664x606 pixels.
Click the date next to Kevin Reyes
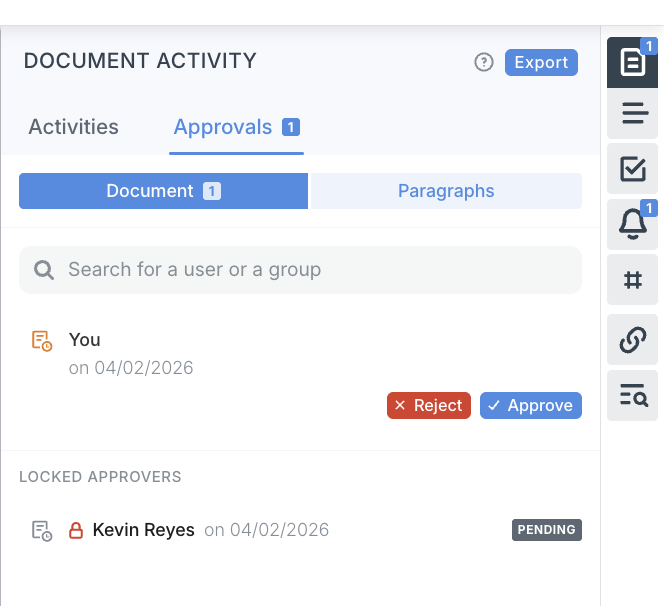(x=266, y=530)
